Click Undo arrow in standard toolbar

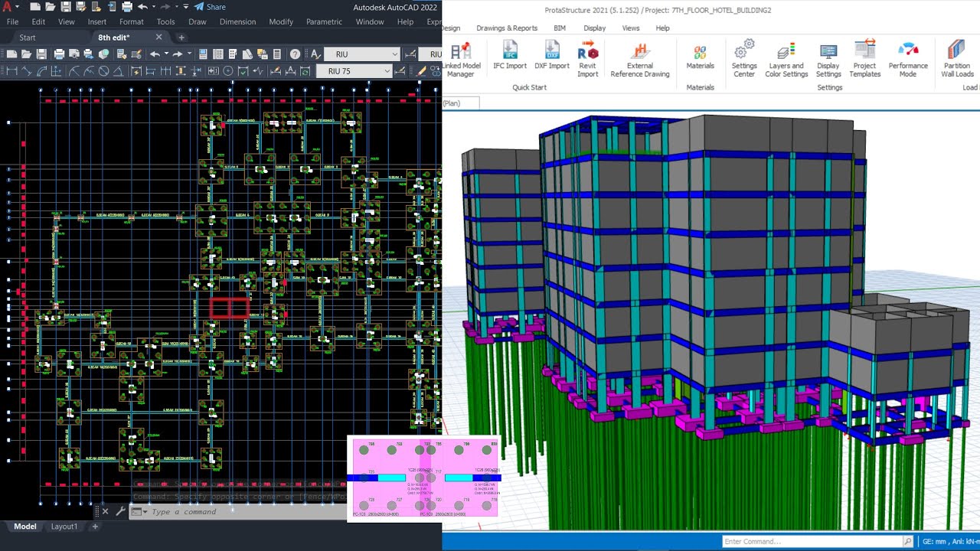pos(155,54)
